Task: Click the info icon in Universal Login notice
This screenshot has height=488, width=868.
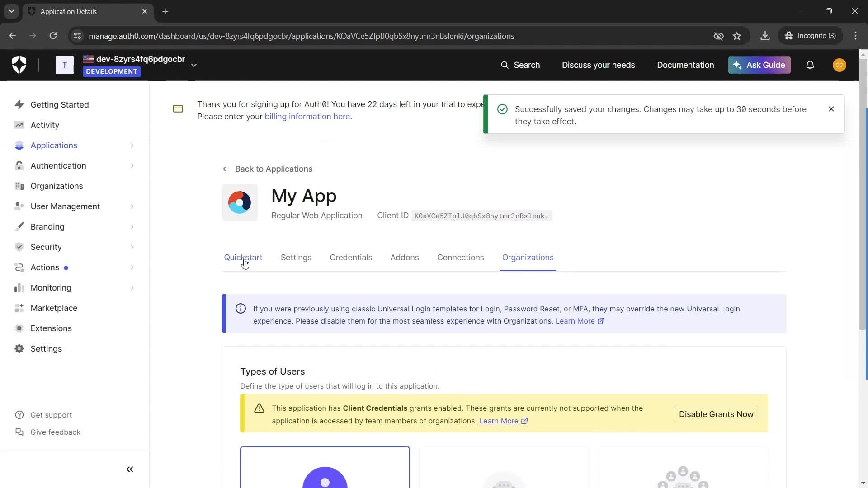Action: coord(241,309)
